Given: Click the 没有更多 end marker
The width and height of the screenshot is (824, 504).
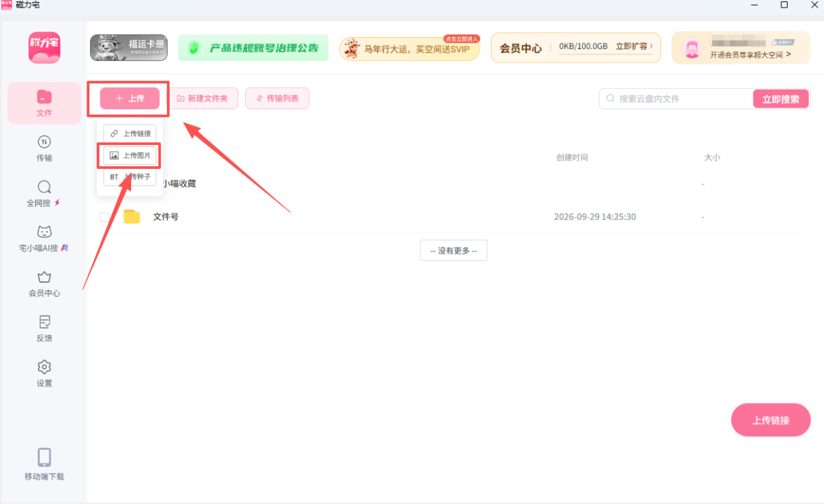Looking at the screenshot, I should tap(453, 251).
